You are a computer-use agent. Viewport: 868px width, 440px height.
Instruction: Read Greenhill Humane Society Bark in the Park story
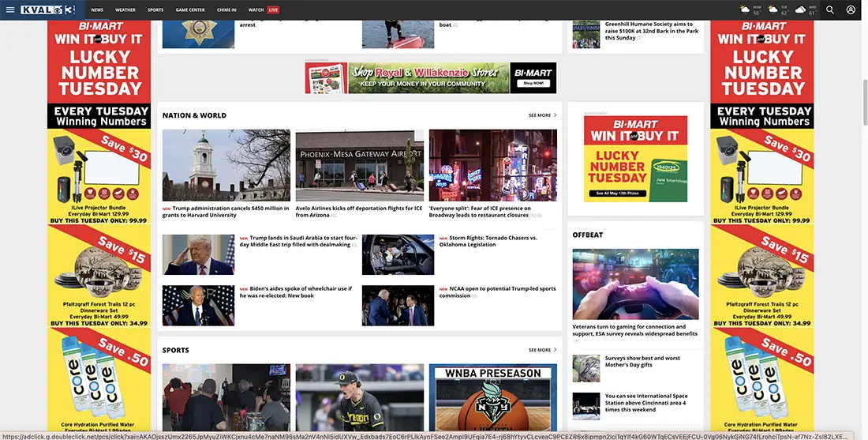652,31
